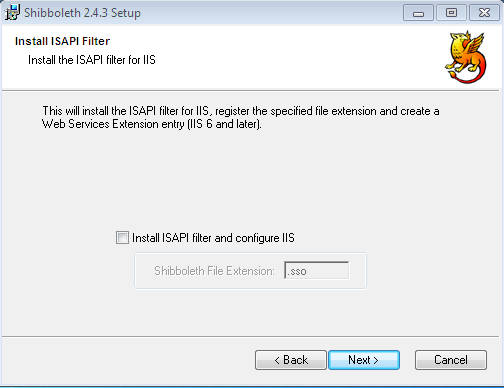The width and height of the screenshot is (504, 388).
Task: Click the 'Install ISAPI filter and configure IIS' label text
Action: click(213, 238)
